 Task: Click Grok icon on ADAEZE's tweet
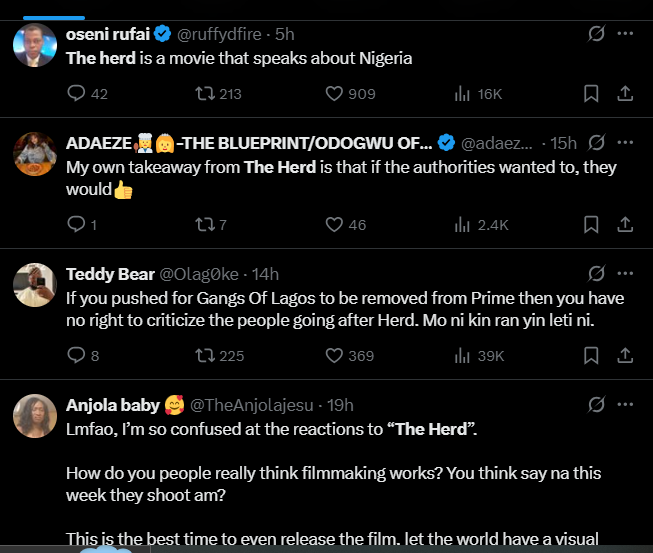(x=597, y=142)
